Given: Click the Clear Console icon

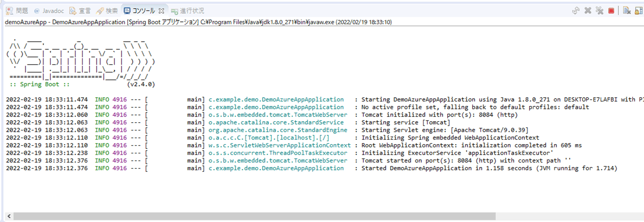Looking at the screenshot, I should tap(627, 10).
